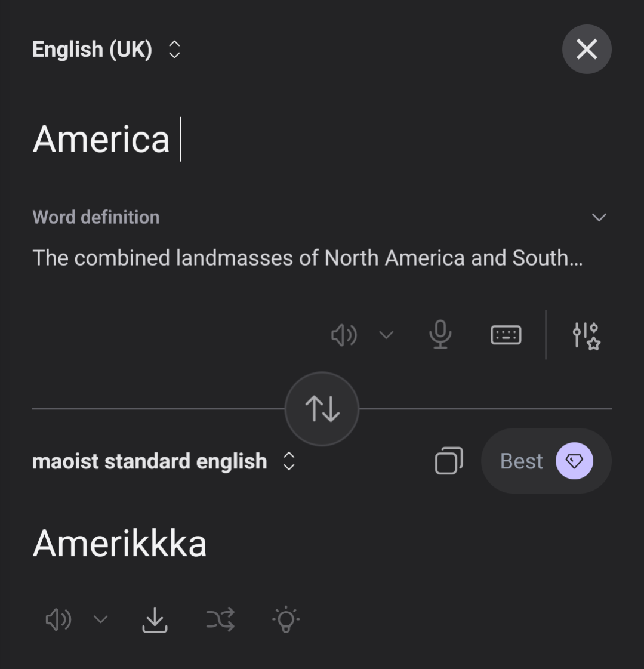Tap the microphone voice input icon
Viewport: 644px width, 669px height.
click(x=440, y=335)
